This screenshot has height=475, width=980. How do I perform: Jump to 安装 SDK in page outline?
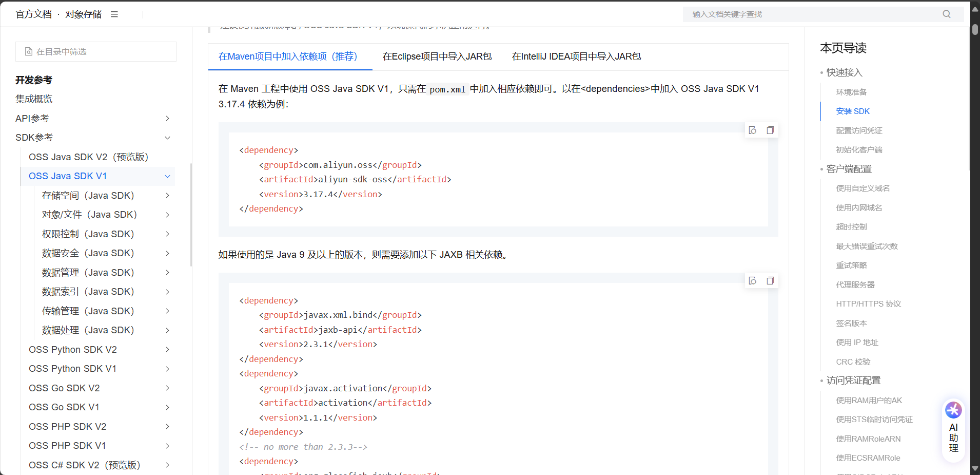(x=853, y=111)
